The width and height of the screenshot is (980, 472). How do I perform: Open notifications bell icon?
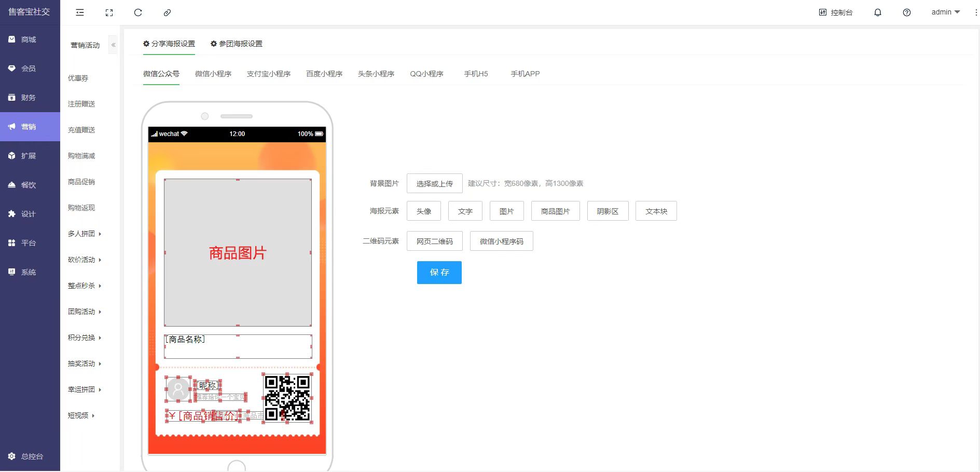click(877, 12)
